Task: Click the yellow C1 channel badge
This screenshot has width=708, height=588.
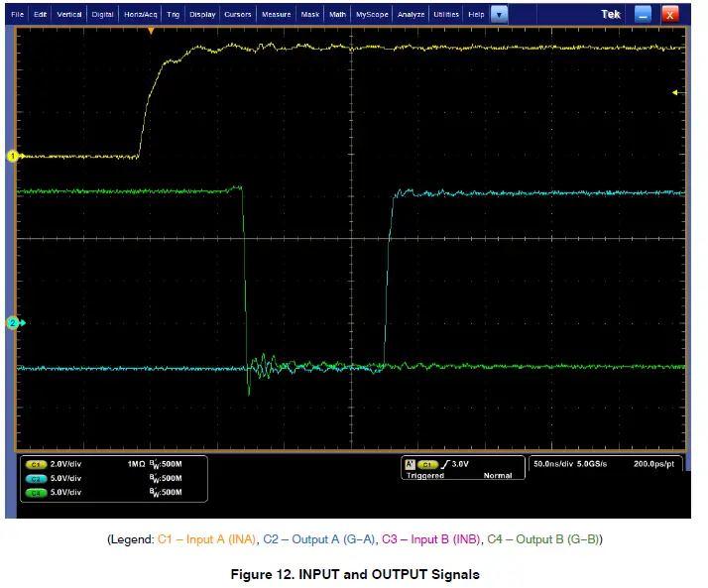Action: pyautogui.click(x=36, y=464)
